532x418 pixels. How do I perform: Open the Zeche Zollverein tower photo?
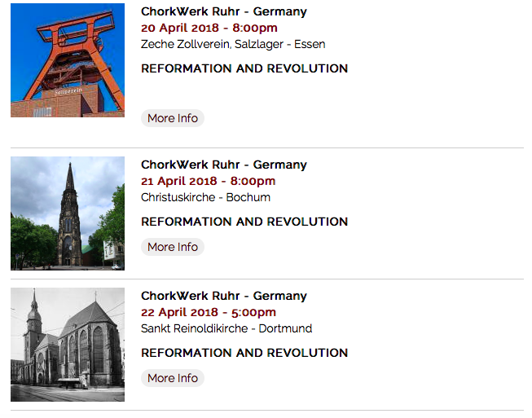click(x=68, y=60)
